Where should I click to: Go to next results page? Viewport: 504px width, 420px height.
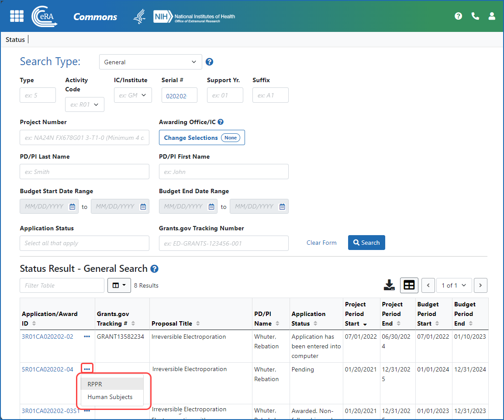tap(480, 285)
